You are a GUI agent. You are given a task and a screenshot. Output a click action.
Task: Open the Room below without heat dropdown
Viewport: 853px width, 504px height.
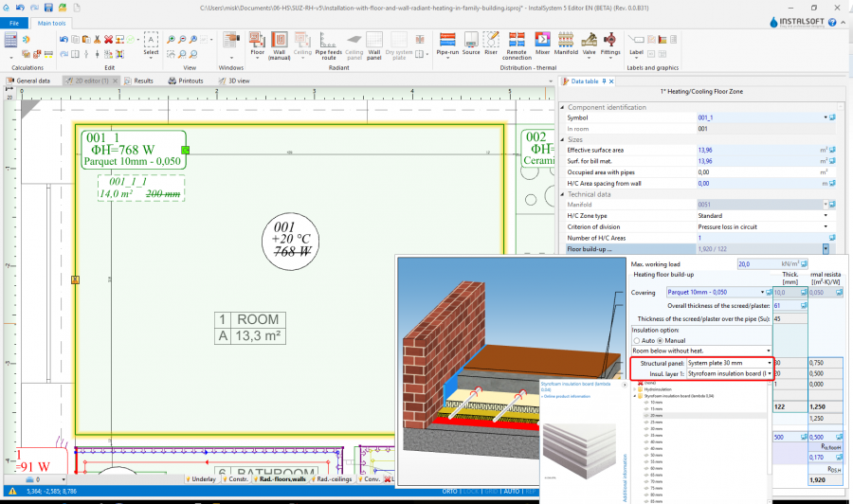769,351
